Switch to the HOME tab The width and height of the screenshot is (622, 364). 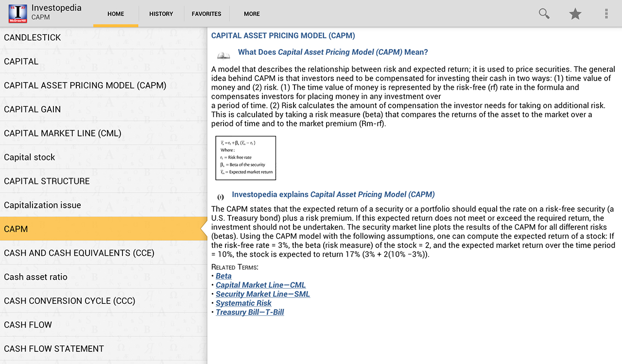pos(116,14)
